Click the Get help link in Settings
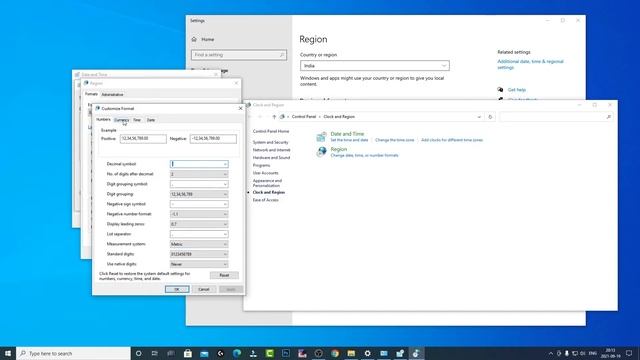640x360 pixels. point(517,90)
